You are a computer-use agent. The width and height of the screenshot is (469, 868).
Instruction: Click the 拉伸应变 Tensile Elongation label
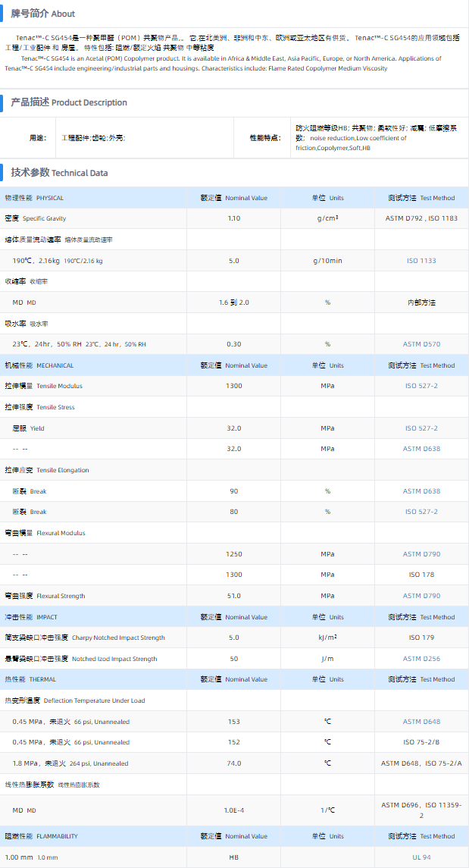click(x=46, y=470)
